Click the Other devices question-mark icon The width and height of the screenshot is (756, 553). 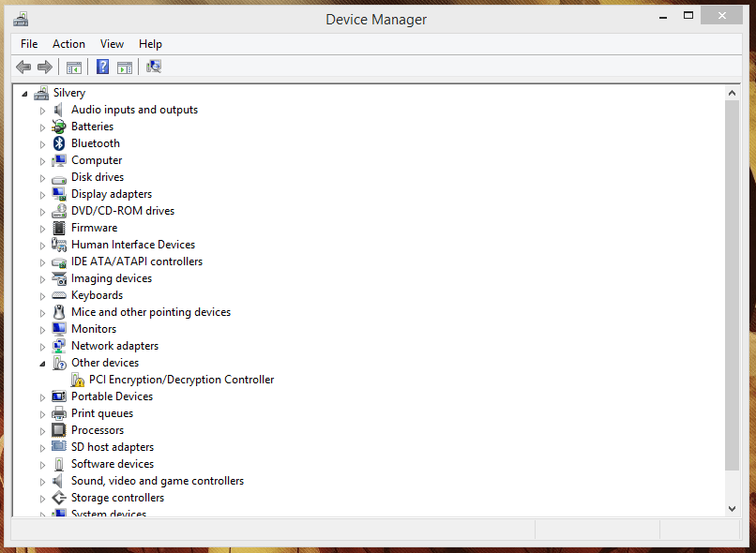(x=59, y=363)
